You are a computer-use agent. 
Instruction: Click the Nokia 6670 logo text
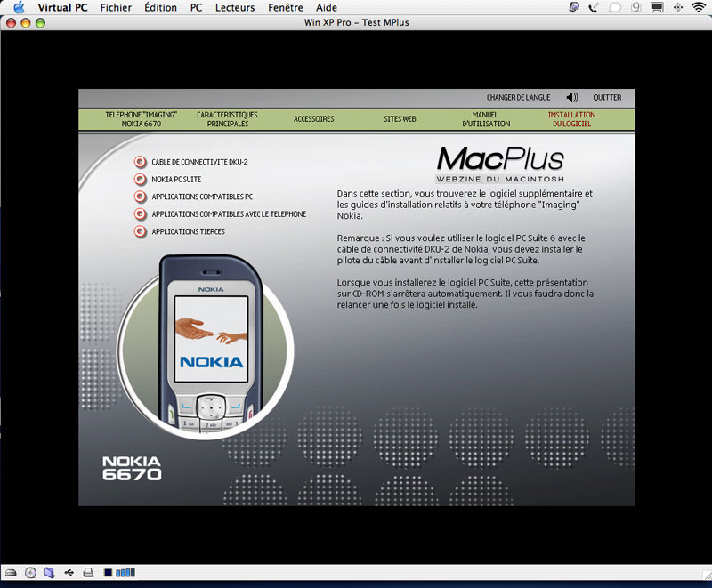pos(132,468)
